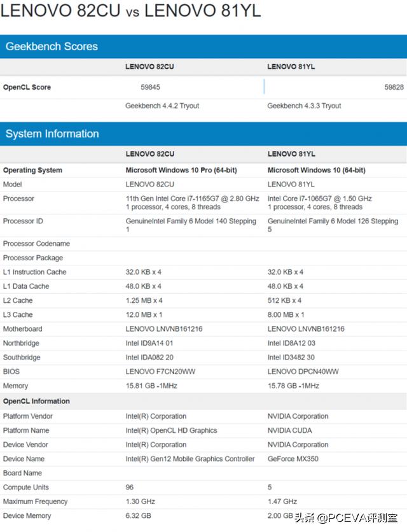This screenshot has height=532, width=407.
Task: Click the Processor Package row label
Action: (x=33, y=258)
